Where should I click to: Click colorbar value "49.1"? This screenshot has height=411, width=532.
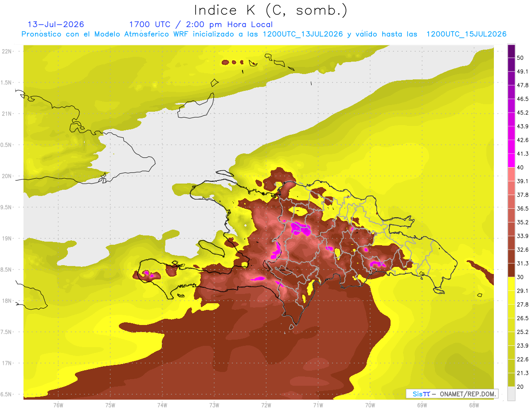coord(523,71)
